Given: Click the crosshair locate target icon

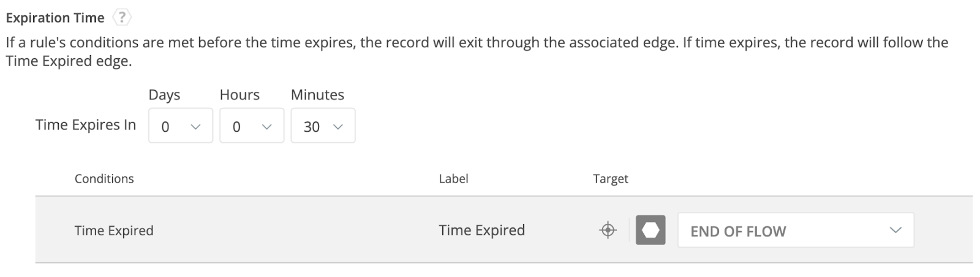Looking at the screenshot, I should click(x=608, y=230).
